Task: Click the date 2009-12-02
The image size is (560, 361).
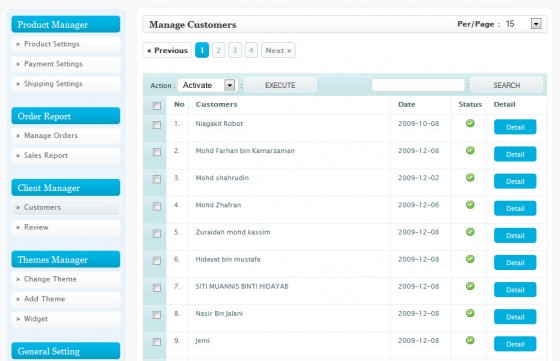Action: pyautogui.click(x=419, y=178)
